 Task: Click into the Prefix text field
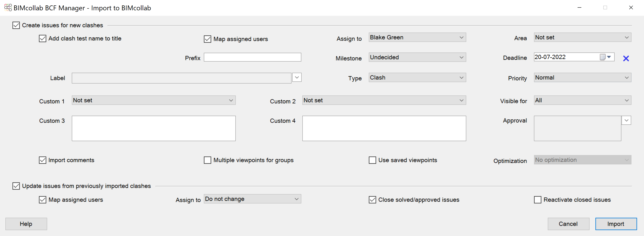(x=253, y=57)
